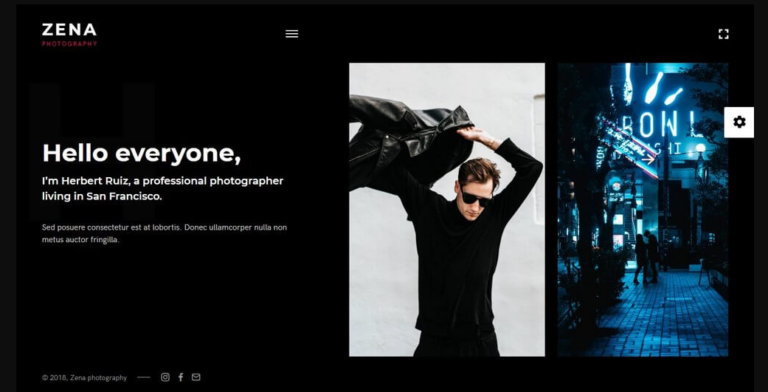Open the Facebook page icon
This screenshot has width=768, height=392.
181,377
